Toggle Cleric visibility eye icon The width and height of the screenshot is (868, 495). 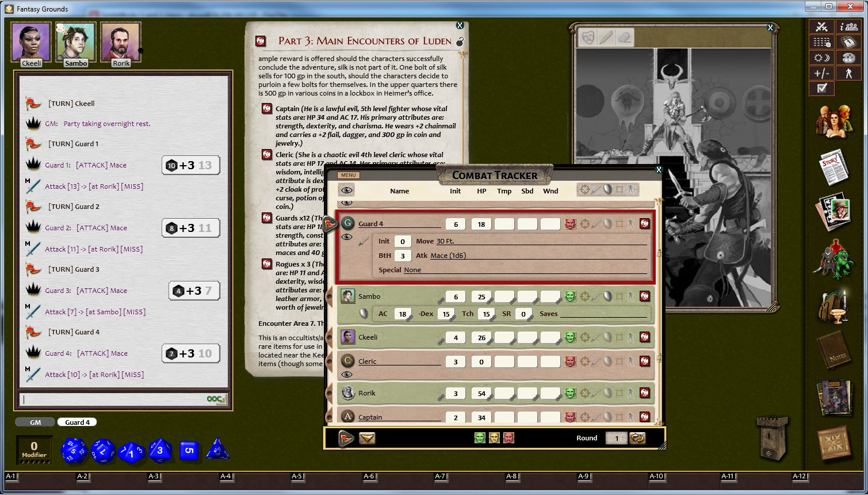coord(346,375)
